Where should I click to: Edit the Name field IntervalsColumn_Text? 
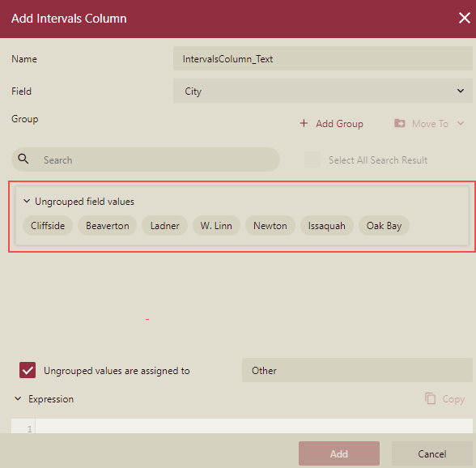(323, 58)
